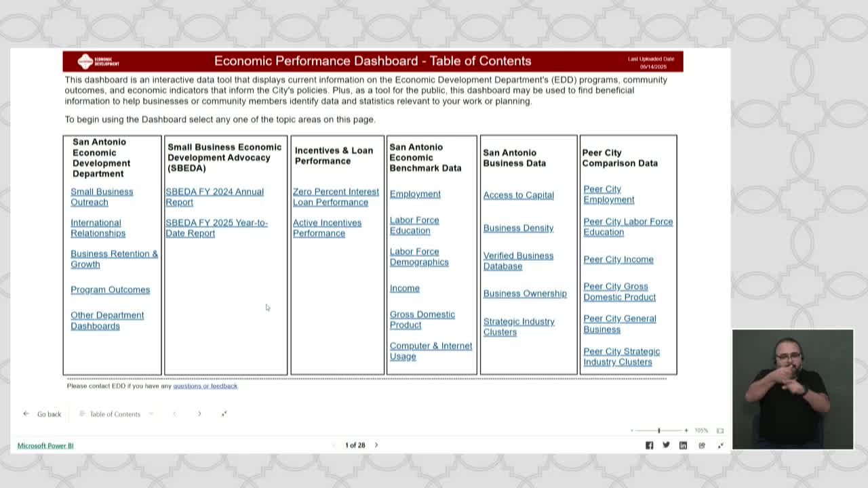The width and height of the screenshot is (868, 488).
Task: Go to previous page beside 1 of 28
Action: point(334,445)
